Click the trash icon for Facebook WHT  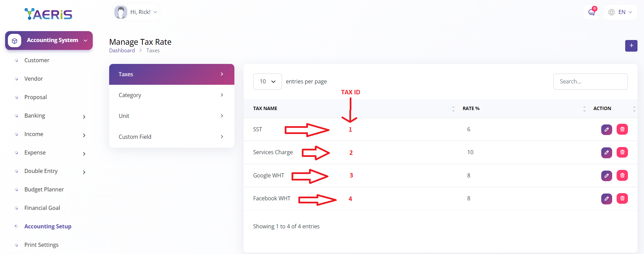click(x=622, y=199)
